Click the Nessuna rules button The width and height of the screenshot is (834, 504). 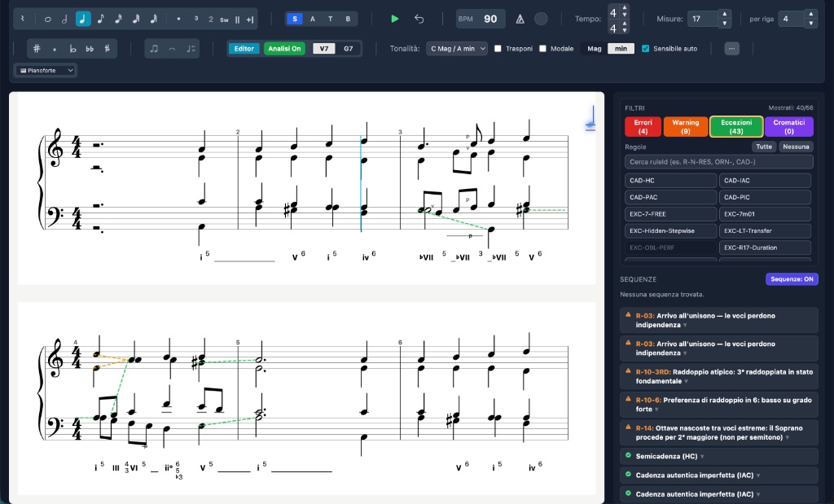(796, 147)
